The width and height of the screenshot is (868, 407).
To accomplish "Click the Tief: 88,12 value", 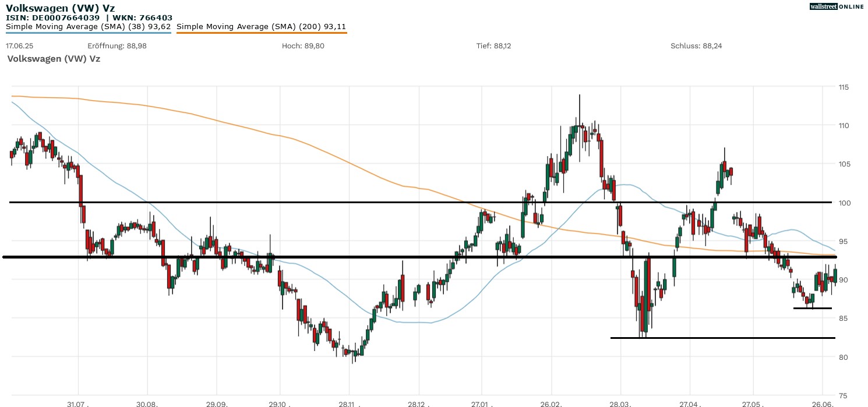I will click(x=494, y=45).
